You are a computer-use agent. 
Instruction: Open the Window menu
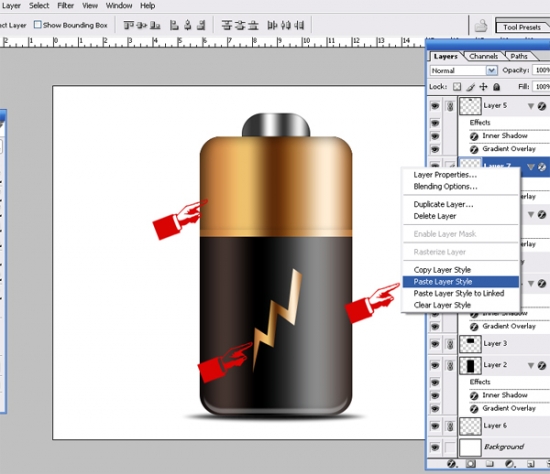tap(119, 6)
